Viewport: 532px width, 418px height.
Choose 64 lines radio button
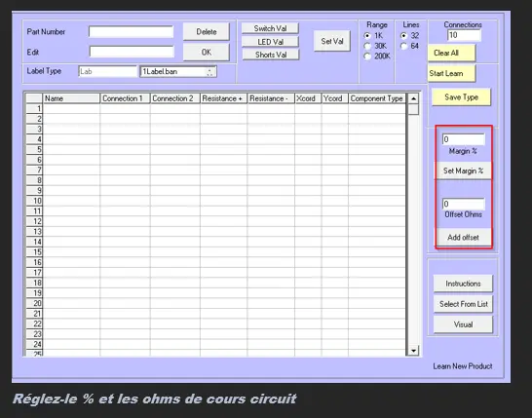pos(403,46)
